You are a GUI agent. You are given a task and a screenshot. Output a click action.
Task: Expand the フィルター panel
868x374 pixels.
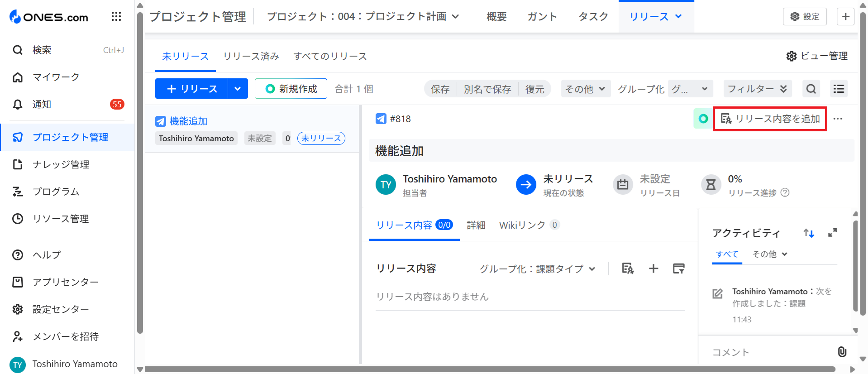757,89
